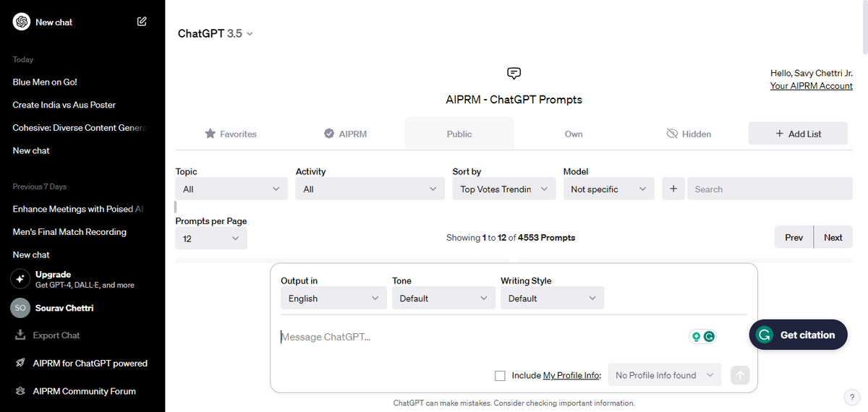This screenshot has width=868, height=412.
Task: Click the Next page button
Action: pyautogui.click(x=833, y=237)
